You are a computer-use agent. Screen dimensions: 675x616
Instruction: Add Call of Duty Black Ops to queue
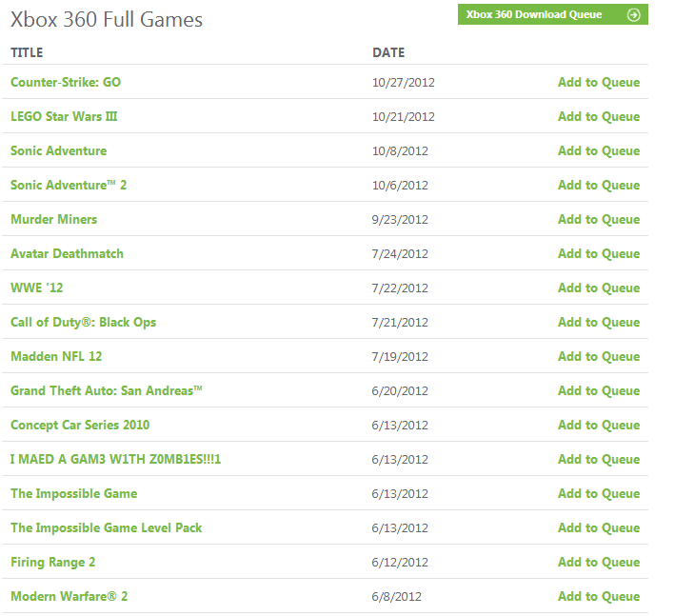(599, 323)
